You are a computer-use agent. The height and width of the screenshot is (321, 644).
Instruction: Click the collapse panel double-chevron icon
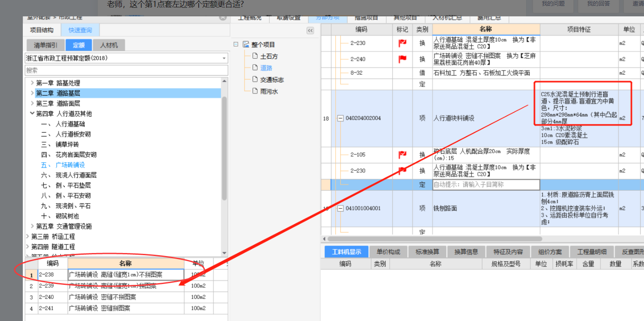point(310,31)
